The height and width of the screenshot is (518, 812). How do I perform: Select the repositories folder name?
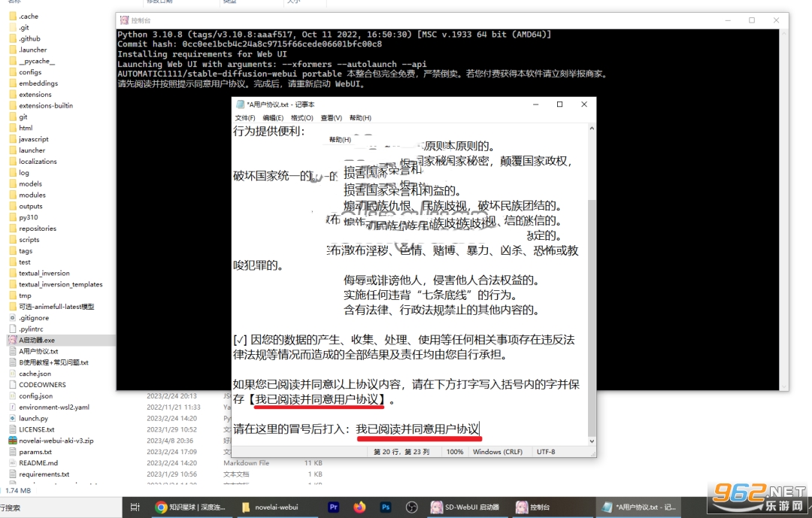tap(38, 228)
